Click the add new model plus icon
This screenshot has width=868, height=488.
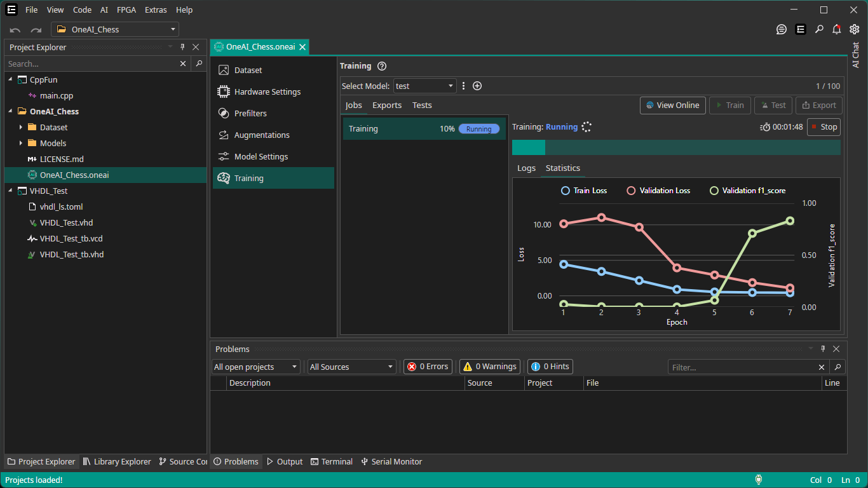pos(477,86)
